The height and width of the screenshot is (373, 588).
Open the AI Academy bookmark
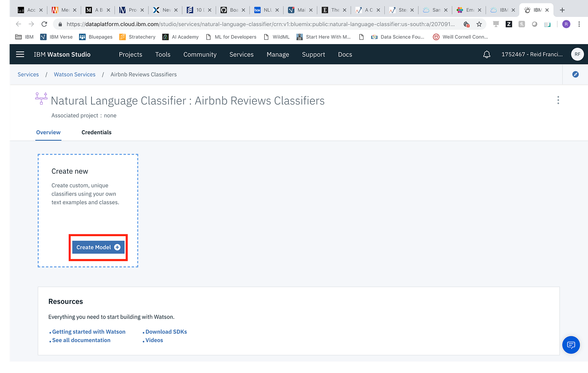point(180,37)
